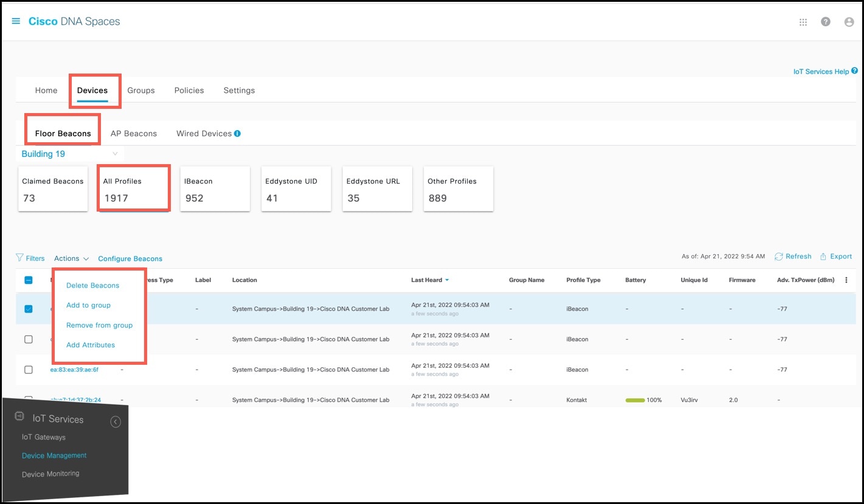Select the iBeacon profile card
Image resolution: width=864 pixels, height=504 pixels.
point(215,189)
